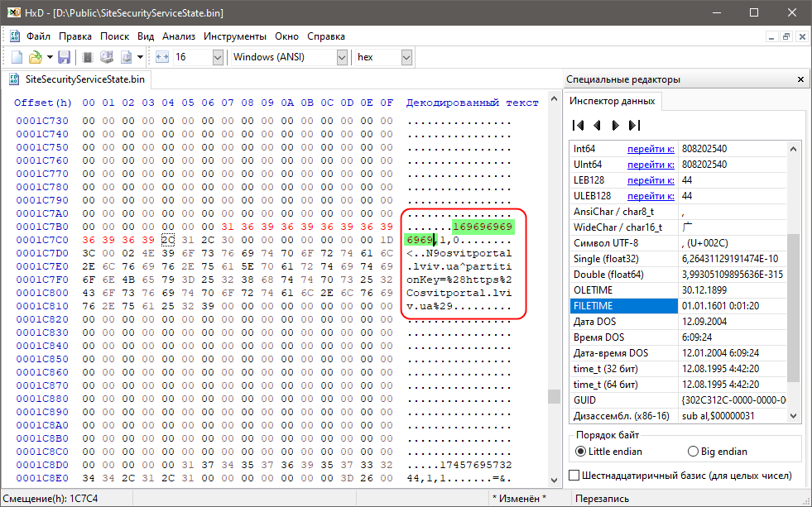Click перейти к link for Int64
812x507 pixels.
coord(651,149)
